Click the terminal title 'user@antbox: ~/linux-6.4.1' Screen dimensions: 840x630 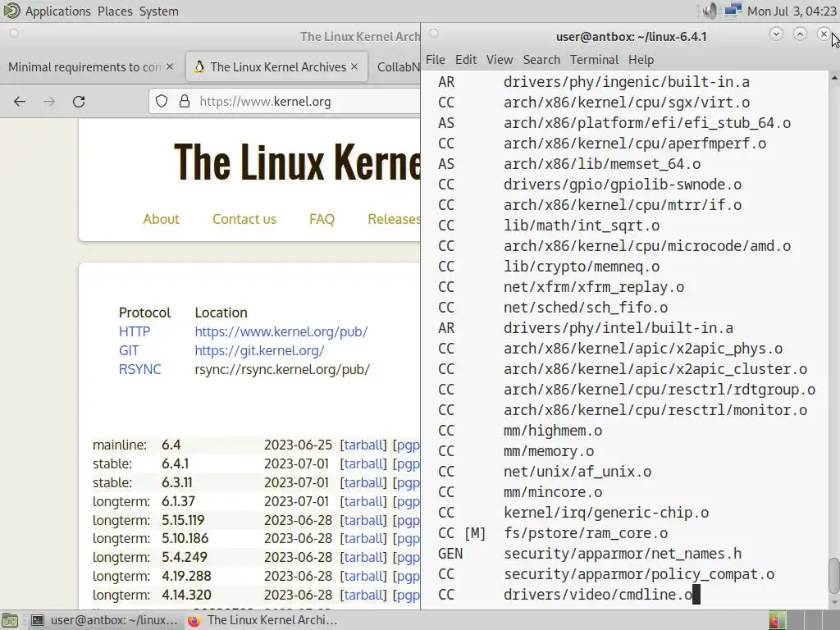[x=631, y=36]
